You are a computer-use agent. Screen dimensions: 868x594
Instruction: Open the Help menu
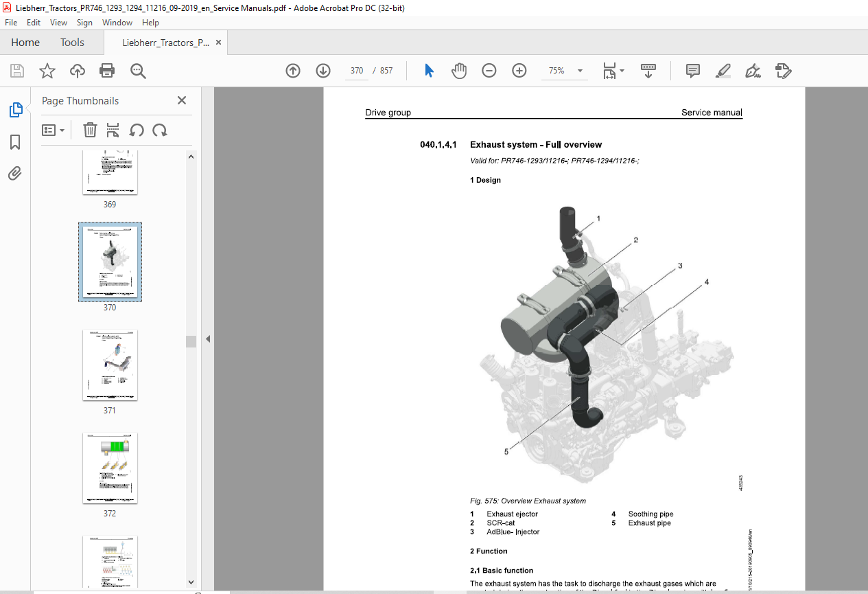click(x=150, y=23)
